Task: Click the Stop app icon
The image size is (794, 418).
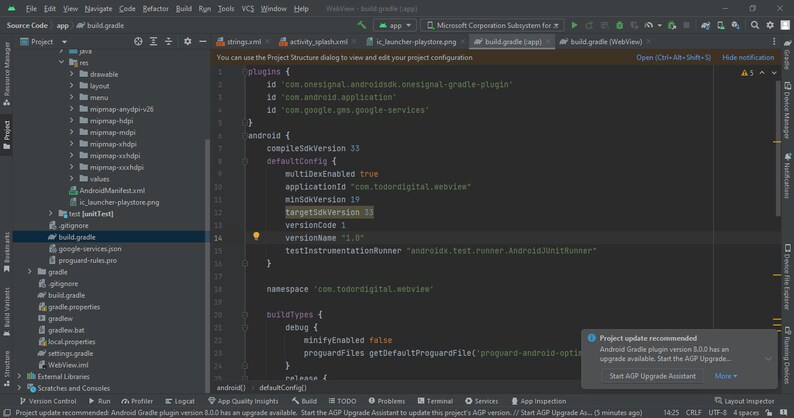Action: coord(687,25)
